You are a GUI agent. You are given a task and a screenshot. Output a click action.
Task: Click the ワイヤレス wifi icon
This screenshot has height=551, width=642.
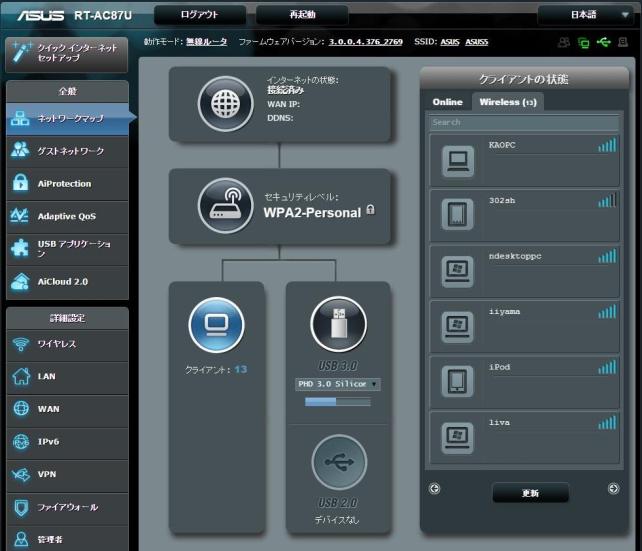pos(20,344)
